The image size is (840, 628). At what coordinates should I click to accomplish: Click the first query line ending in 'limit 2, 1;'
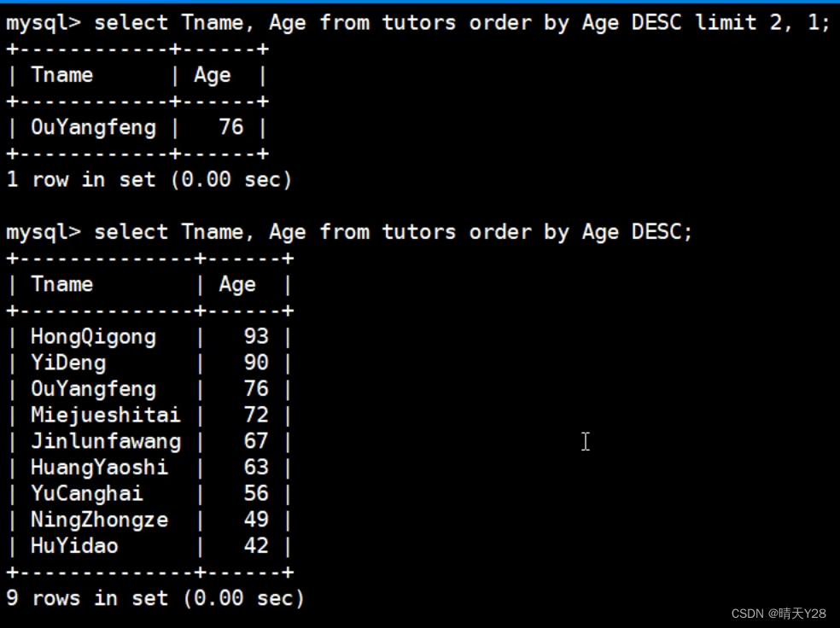[417, 24]
